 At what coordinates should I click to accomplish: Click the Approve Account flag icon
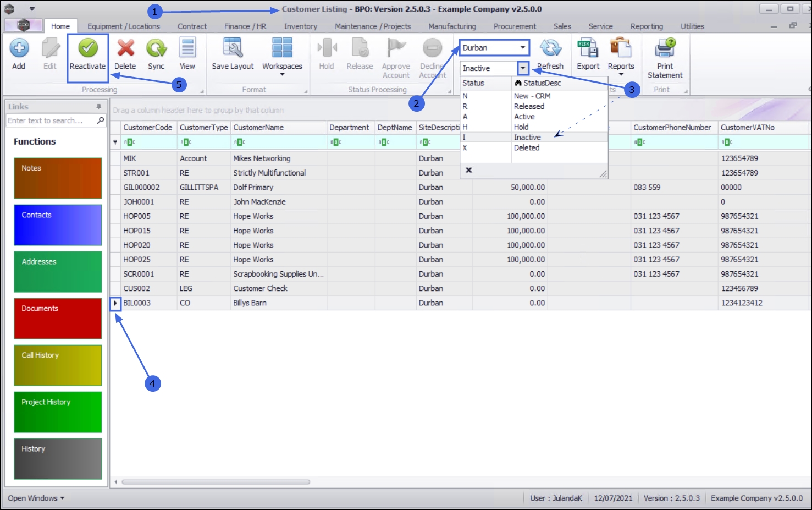[x=396, y=48]
